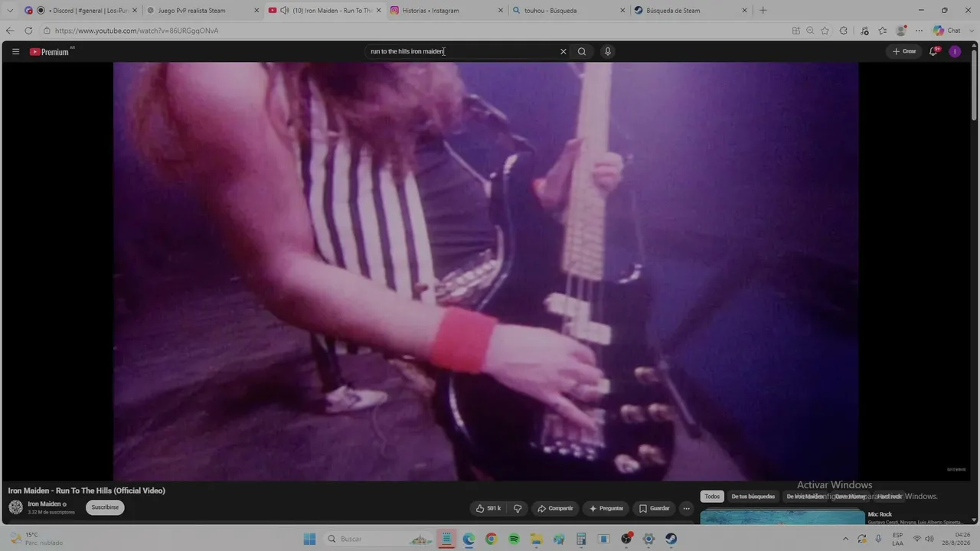The height and width of the screenshot is (551, 980).
Task: Close the Iron Maiden YouTube tab
Action: [378, 11]
